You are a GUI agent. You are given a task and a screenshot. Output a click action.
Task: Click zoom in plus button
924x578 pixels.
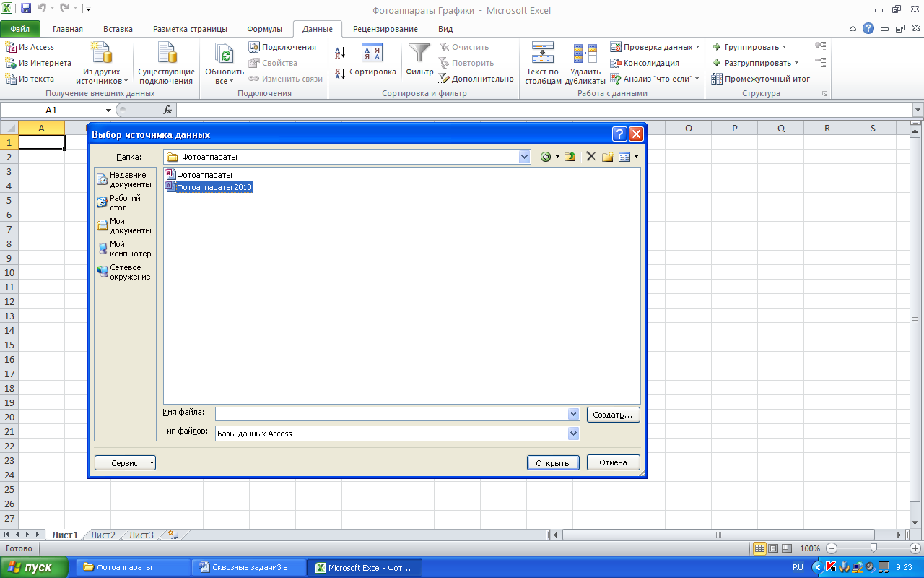[x=915, y=548]
